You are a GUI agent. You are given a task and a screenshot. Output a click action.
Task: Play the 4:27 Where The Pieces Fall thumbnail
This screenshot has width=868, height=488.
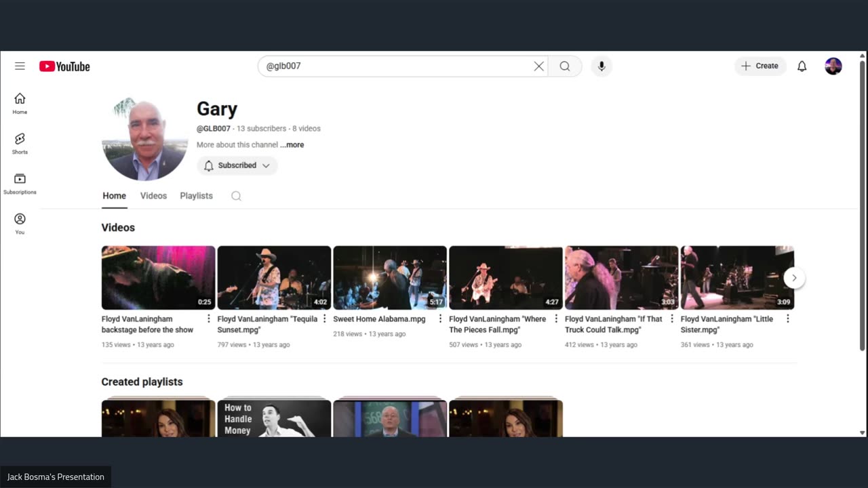[x=506, y=278]
